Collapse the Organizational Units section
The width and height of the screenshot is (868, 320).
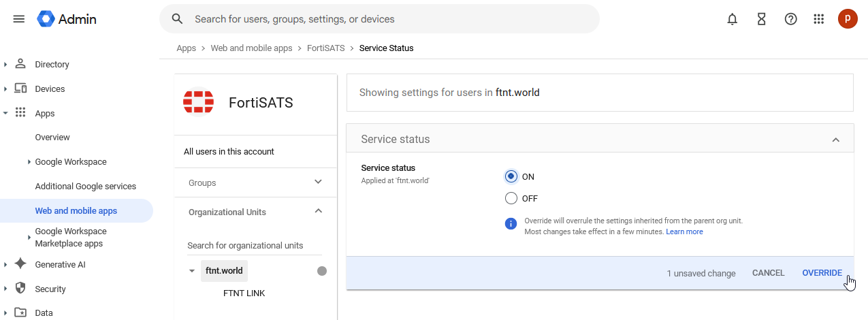318,212
